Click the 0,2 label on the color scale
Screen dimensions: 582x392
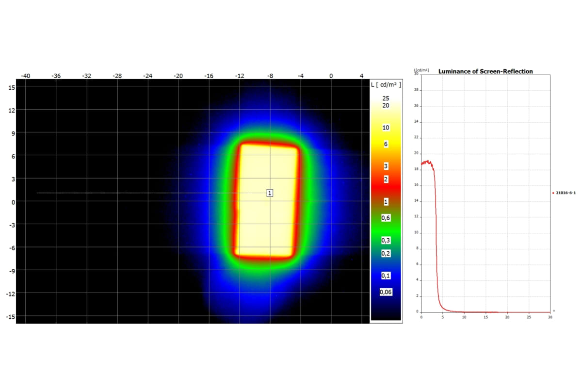[x=386, y=253]
